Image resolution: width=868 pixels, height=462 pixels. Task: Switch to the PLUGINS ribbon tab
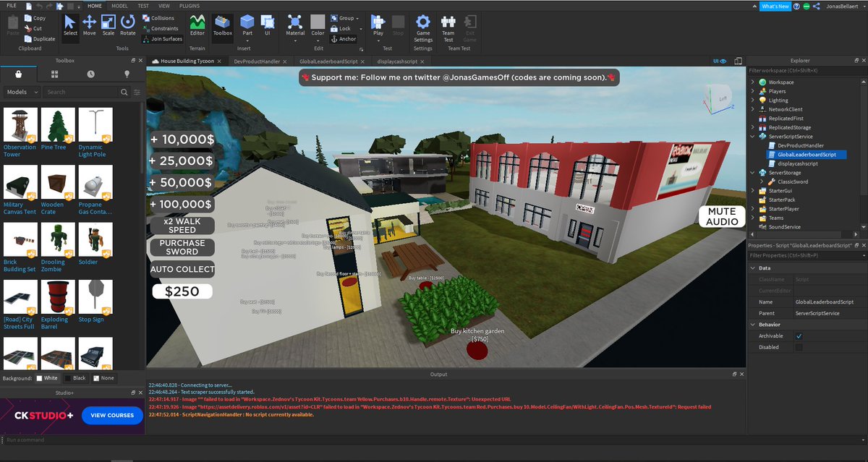(x=190, y=6)
